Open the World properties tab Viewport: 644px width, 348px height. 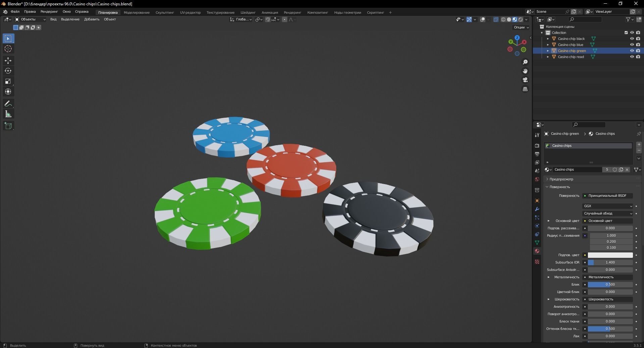coord(537,179)
